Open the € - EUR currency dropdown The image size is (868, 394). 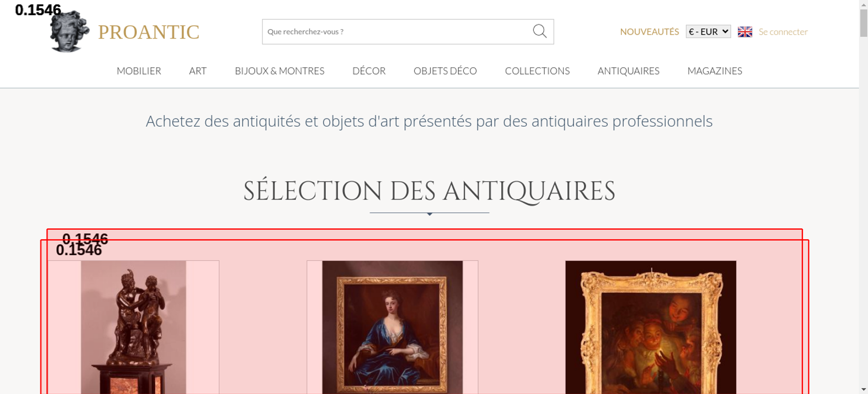coord(708,32)
